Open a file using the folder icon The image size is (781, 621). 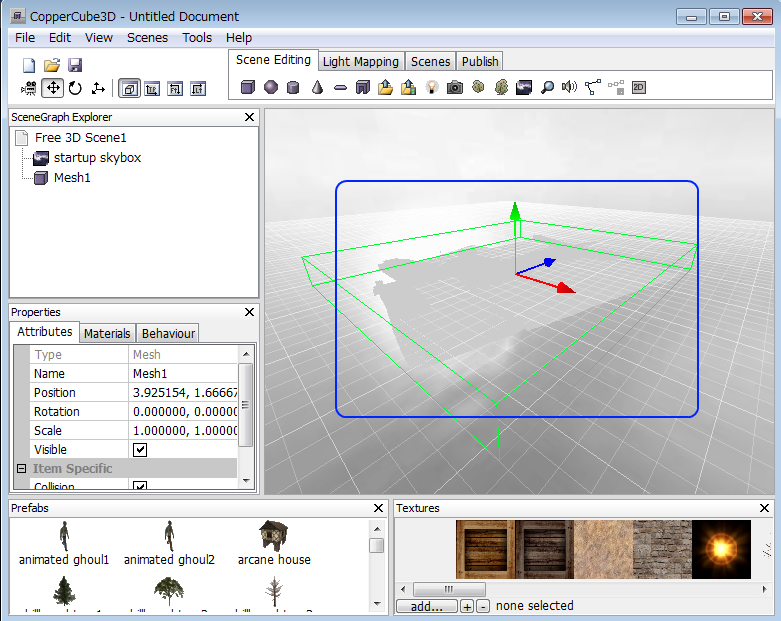(52, 65)
